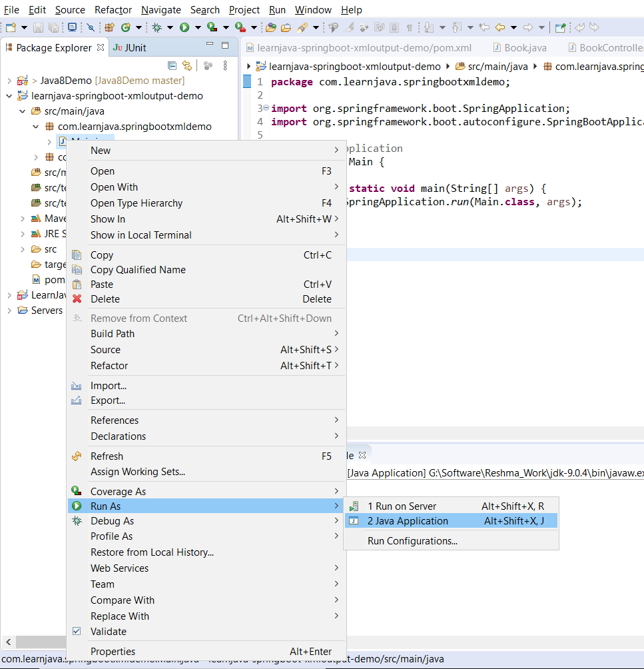Click the Copy icon in context menu
The image size is (644, 669).
pos(77,255)
